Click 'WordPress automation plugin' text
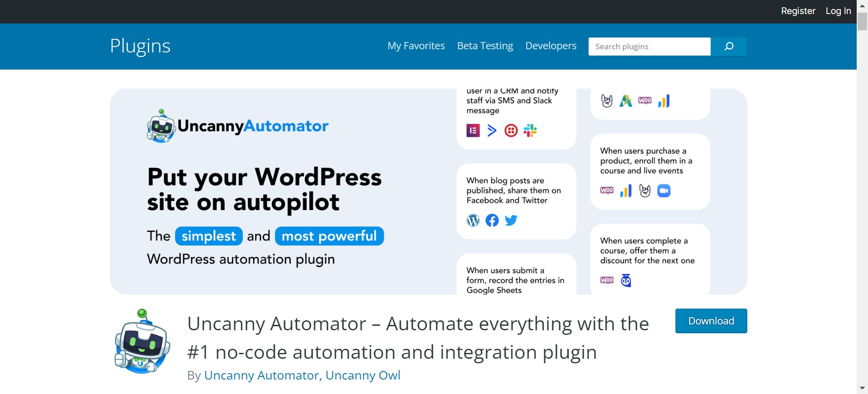Screen dimensions: 868x394 click(241, 259)
